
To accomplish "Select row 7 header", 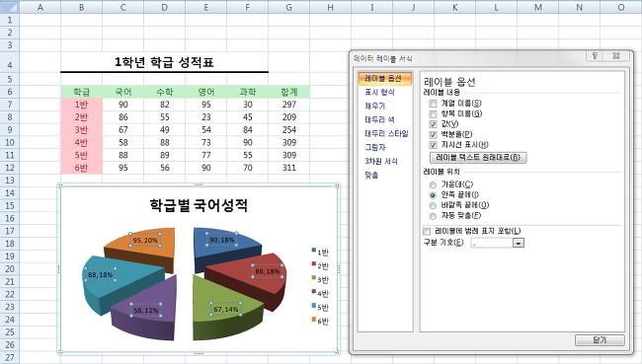I will click(10, 105).
